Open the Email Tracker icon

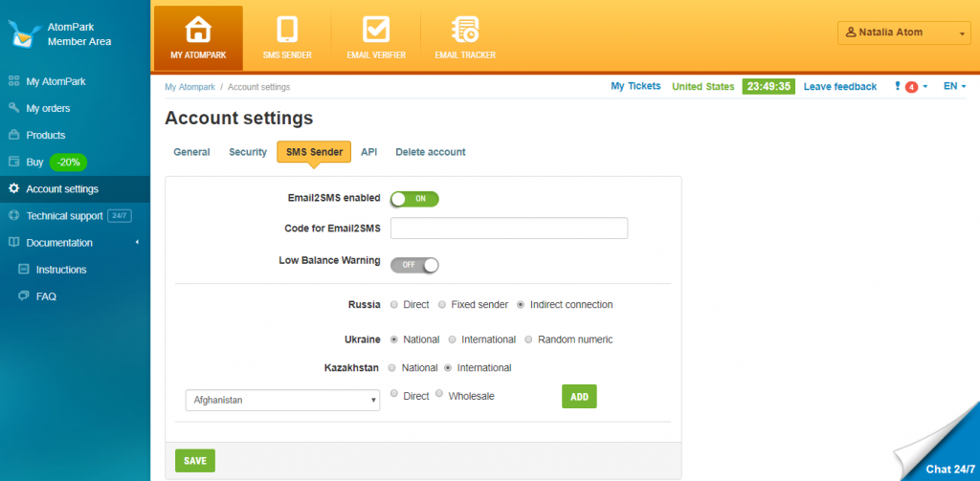tap(465, 30)
